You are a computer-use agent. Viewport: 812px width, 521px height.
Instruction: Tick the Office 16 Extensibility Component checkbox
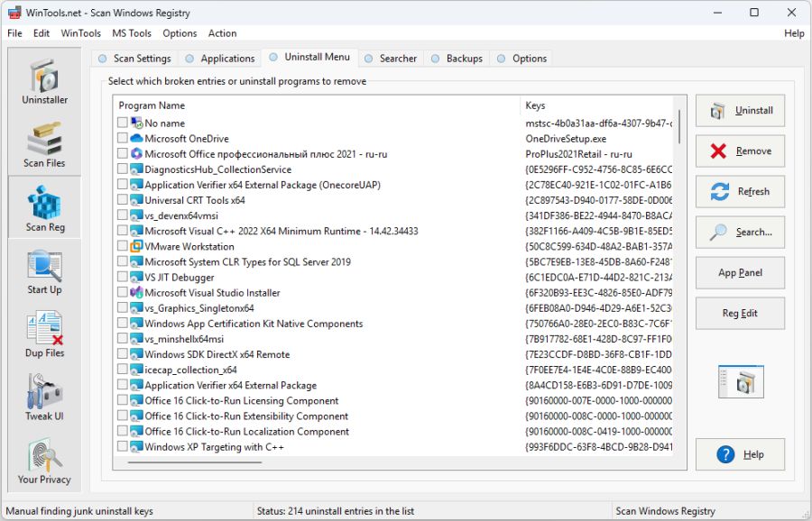[x=122, y=415]
